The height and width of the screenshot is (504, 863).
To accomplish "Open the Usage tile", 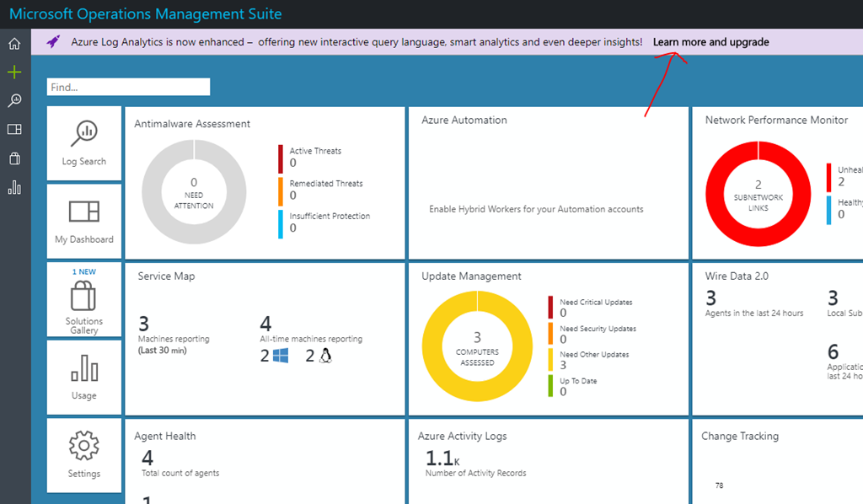I will [84, 376].
